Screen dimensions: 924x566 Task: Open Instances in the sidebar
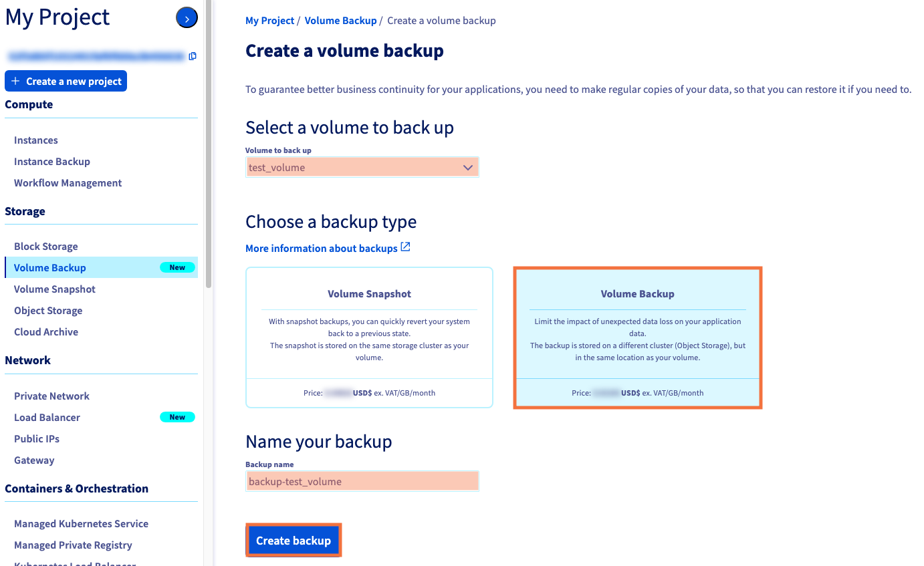click(x=36, y=140)
